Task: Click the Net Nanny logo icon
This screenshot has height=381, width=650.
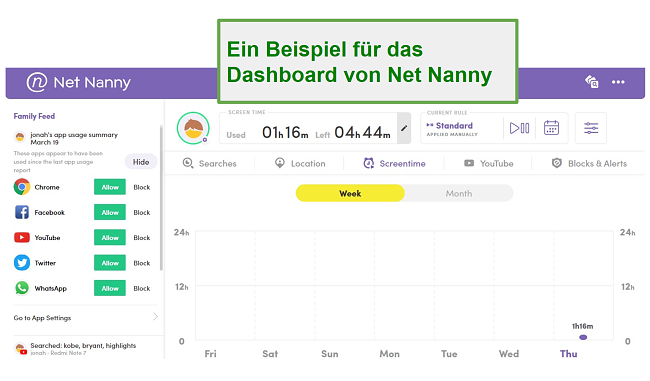Action: click(37, 82)
